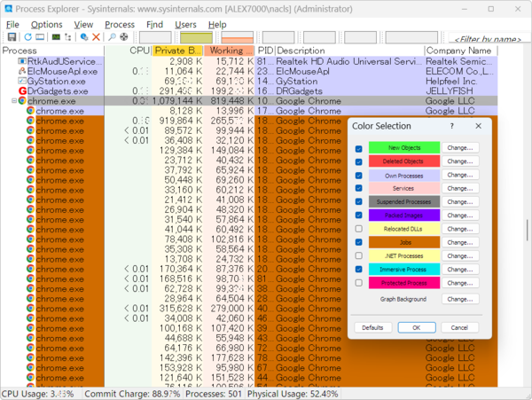Click Change button for Jobs color
Viewport: 532px width, 400px height.
pyautogui.click(x=458, y=242)
